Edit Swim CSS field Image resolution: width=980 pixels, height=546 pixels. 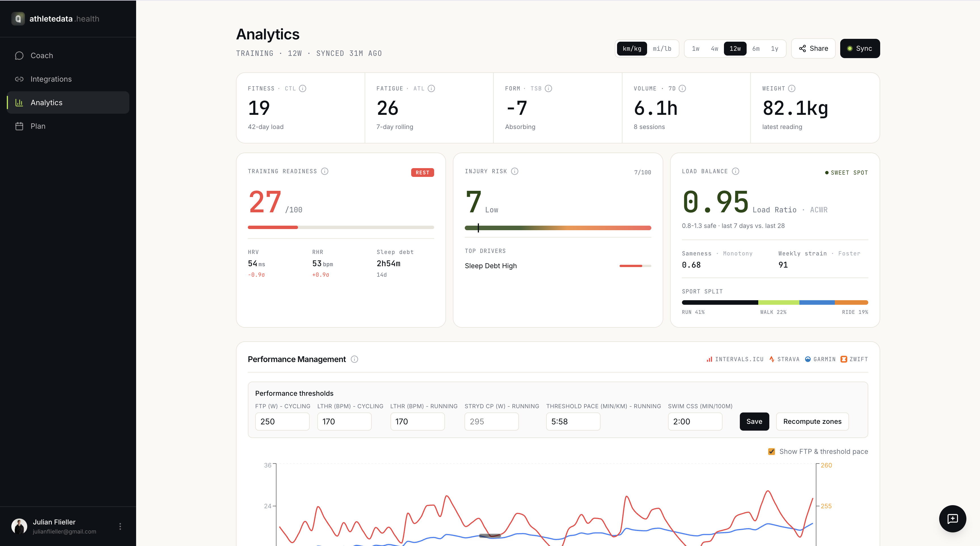pyautogui.click(x=695, y=421)
